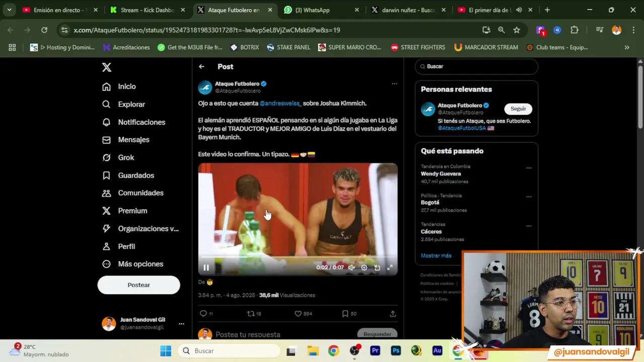View site information icon in address bar
The height and width of the screenshot is (362, 644).
click(x=64, y=30)
